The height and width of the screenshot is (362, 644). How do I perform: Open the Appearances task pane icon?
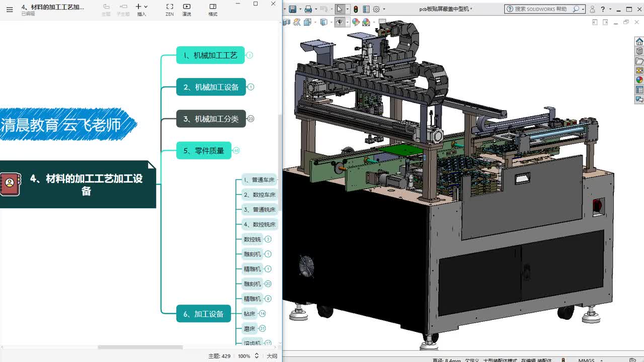coord(639,80)
